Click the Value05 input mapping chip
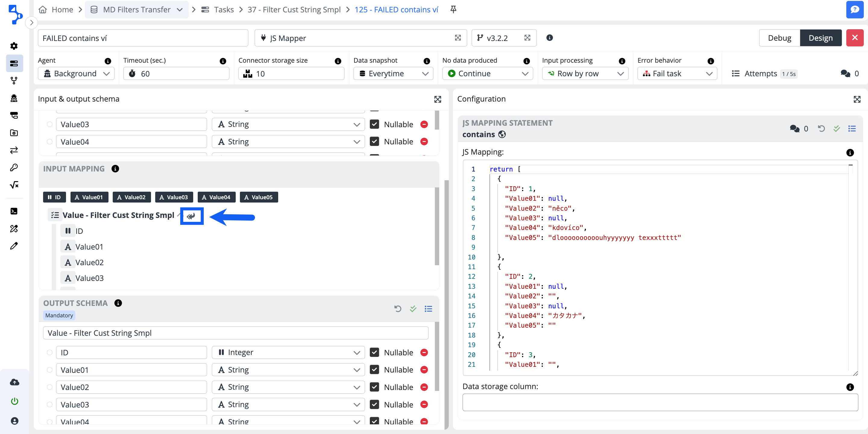Viewport: 868px width, 434px height. pyautogui.click(x=259, y=197)
